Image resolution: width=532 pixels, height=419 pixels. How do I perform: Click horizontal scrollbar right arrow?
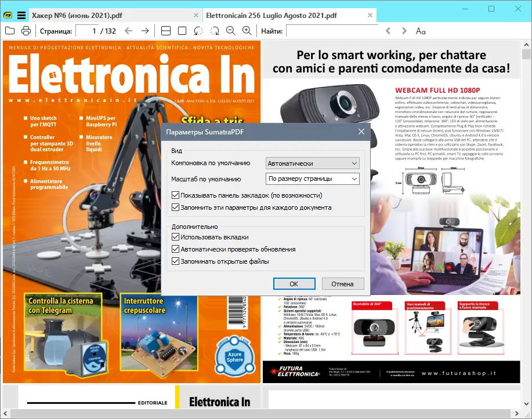pos(517,413)
